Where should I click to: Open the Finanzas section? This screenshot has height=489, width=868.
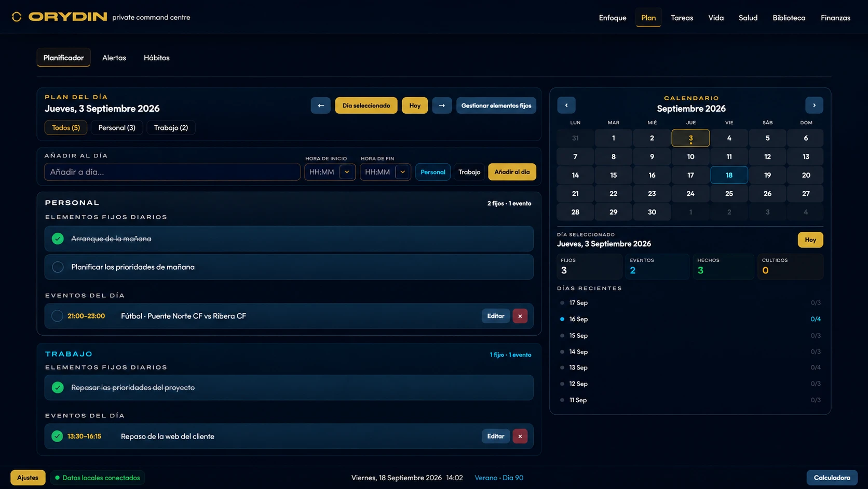pos(835,18)
